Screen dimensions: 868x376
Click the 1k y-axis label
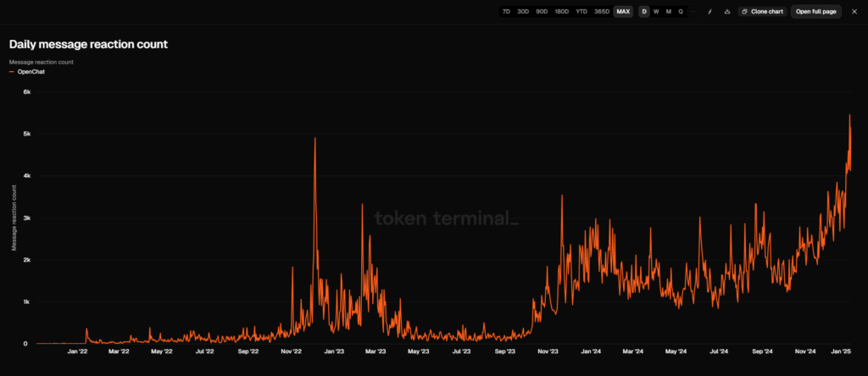26,302
